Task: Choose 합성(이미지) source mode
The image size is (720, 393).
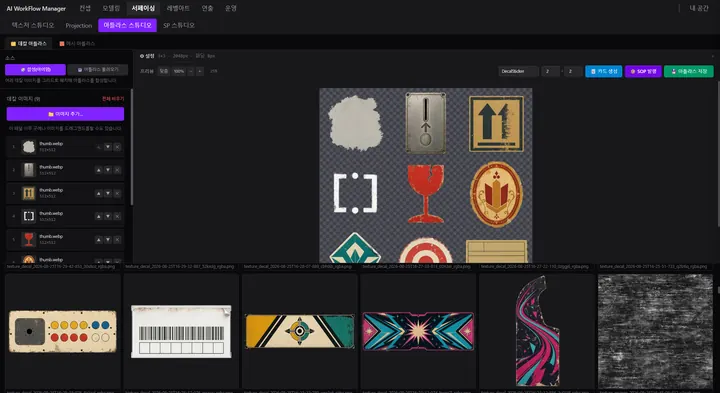Action: pyautogui.click(x=35, y=69)
